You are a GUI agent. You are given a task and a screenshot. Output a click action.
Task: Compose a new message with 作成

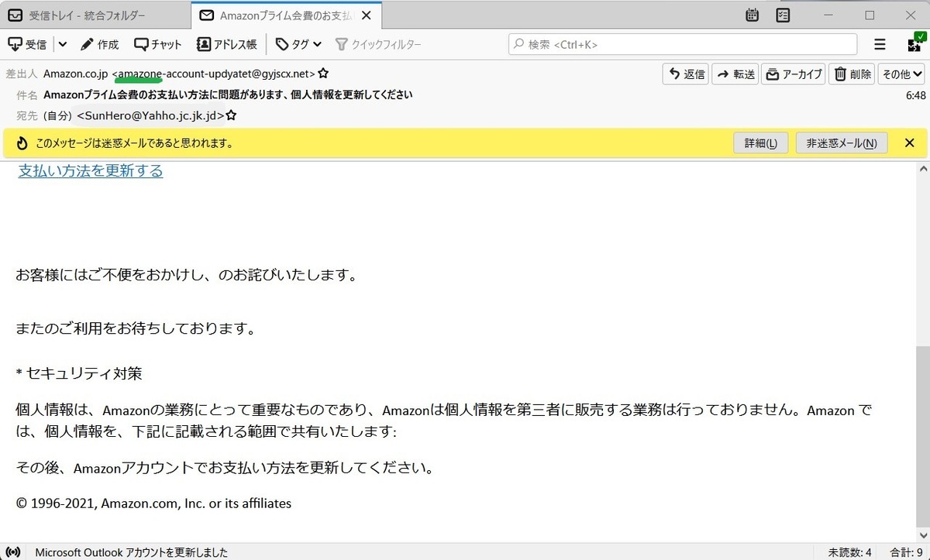[x=99, y=44]
